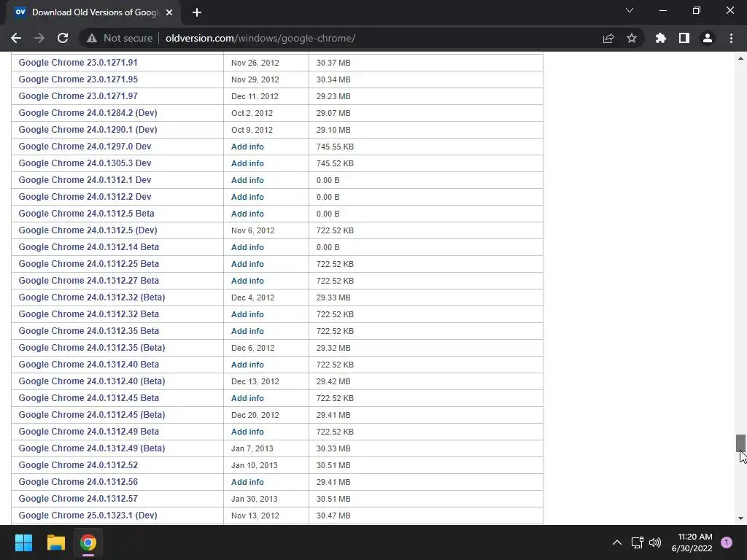
Task: Select the Download Old Versions tab
Action: pyautogui.click(x=93, y=12)
